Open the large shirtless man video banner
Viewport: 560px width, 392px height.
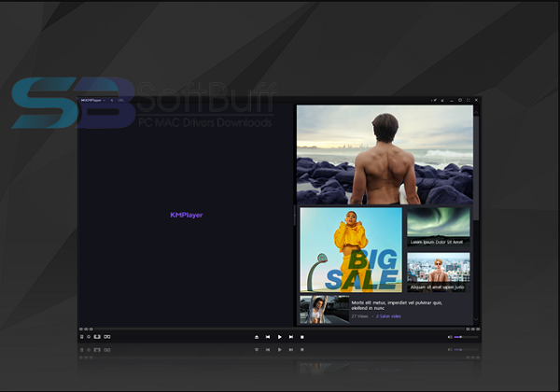385,155
